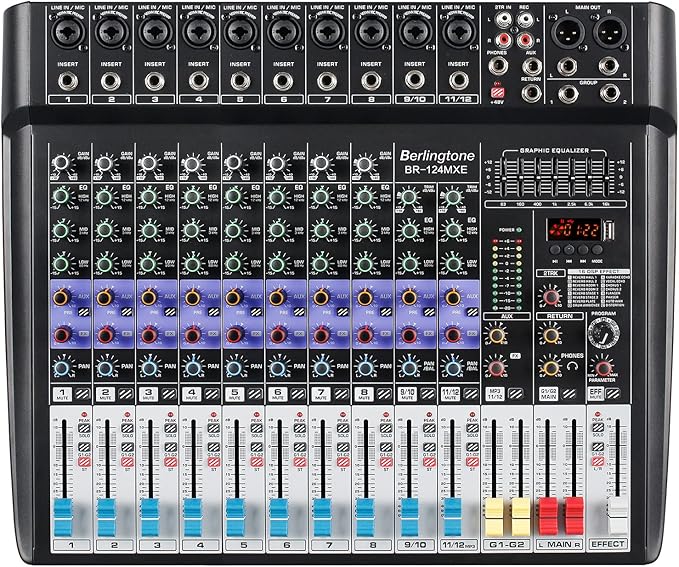Click the PHONES volume knob

click(x=549, y=367)
